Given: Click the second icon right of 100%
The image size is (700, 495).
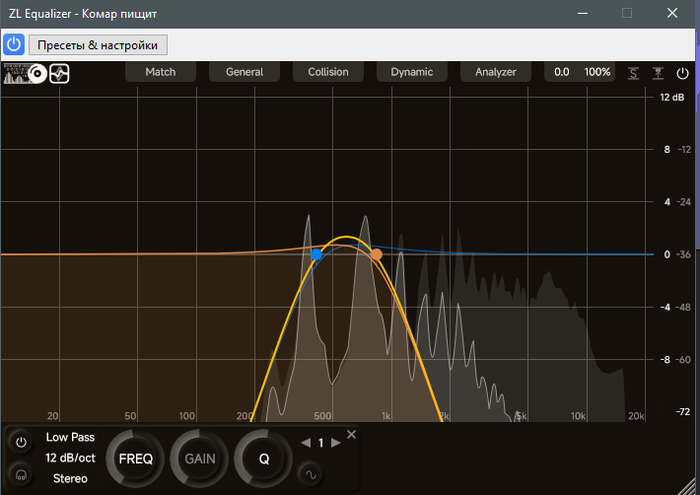Looking at the screenshot, I should click(x=658, y=73).
